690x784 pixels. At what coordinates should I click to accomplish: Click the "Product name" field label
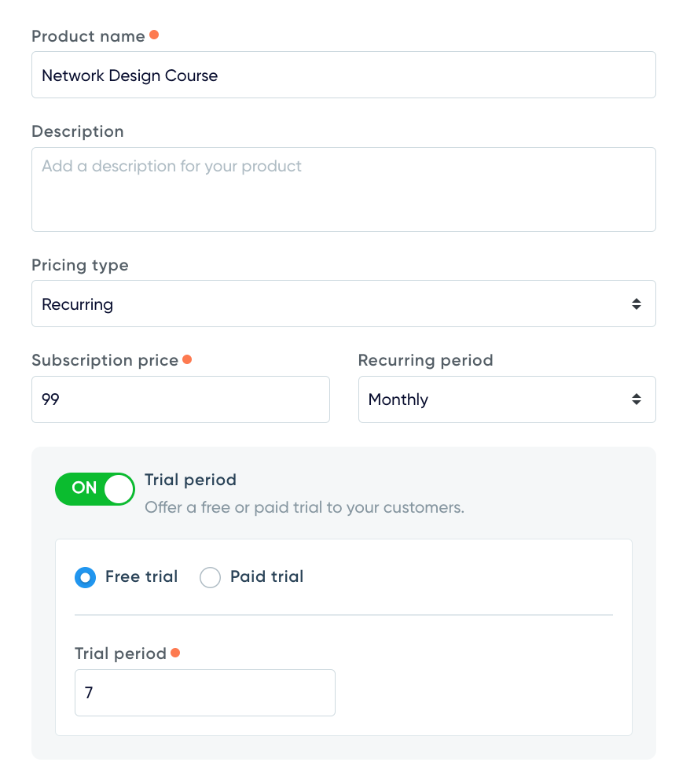coord(88,36)
